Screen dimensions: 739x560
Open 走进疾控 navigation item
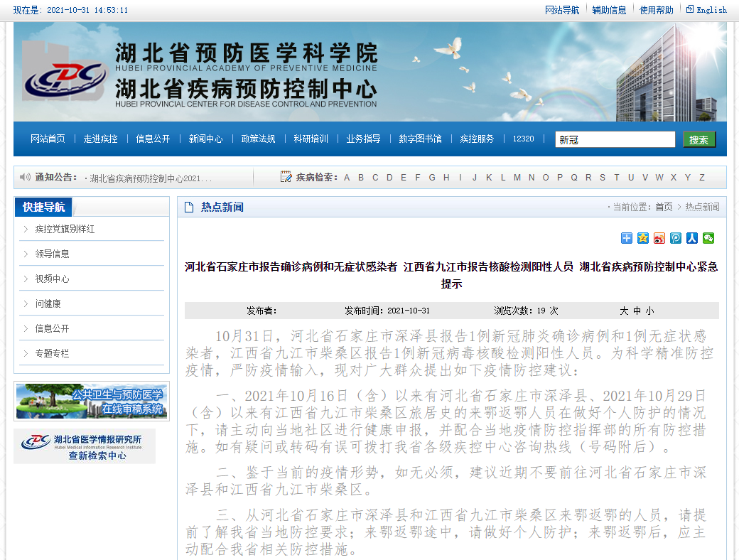100,139
